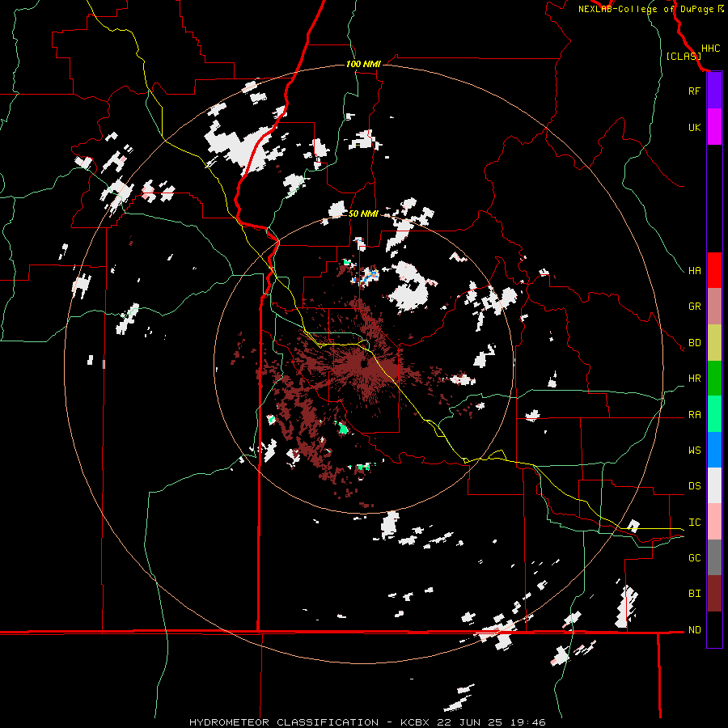
Task: Click the ND legend label
Action: click(x=694, y=630)
